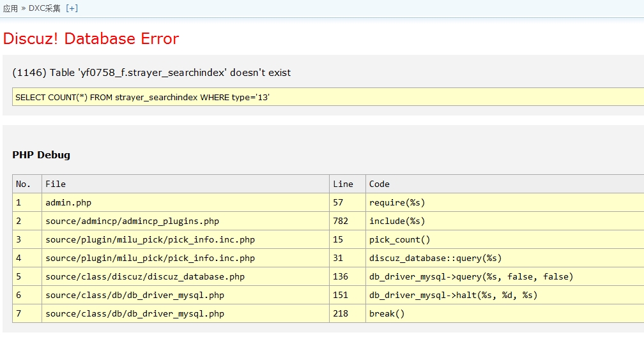Click the File column header
644x351 pixels.
pyautogui.click(x=56, y=184)
